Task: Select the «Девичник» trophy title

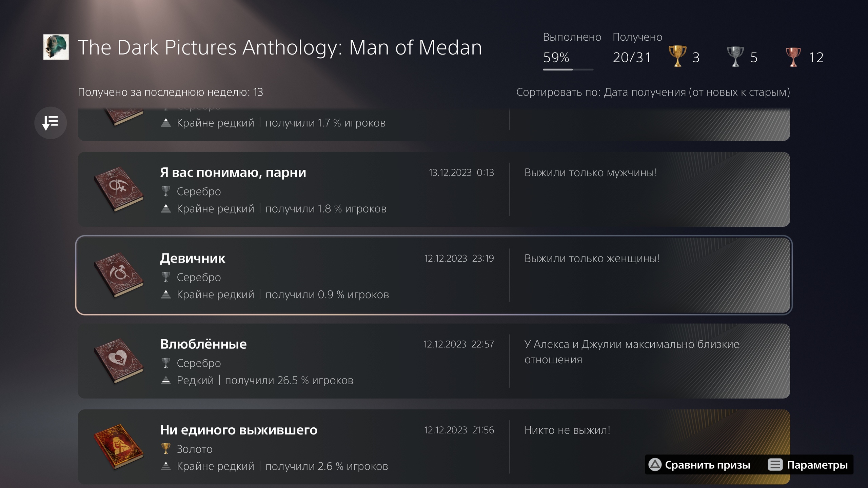Action: pyautogui.click(x=193, y=259)
